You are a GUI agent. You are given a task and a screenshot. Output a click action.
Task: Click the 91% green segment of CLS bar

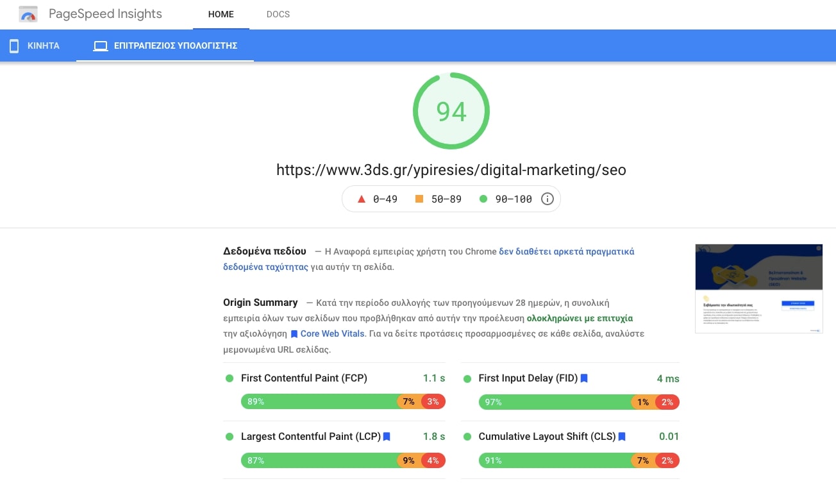[x=555, y=460]
